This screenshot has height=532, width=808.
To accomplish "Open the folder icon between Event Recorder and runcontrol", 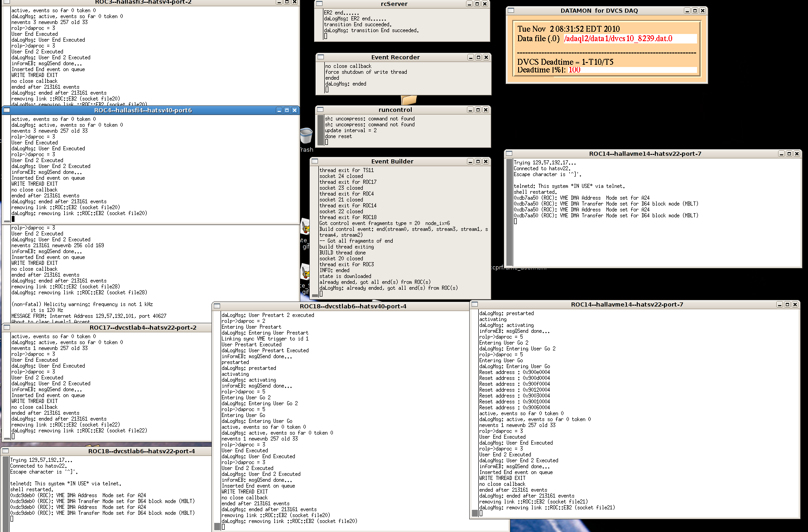I will coord(409,100).
